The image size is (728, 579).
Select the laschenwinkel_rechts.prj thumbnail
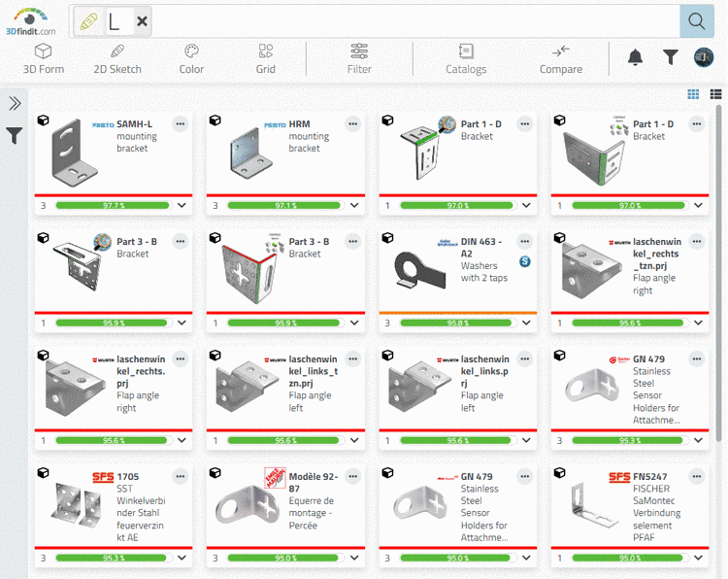tap(75, 388)
